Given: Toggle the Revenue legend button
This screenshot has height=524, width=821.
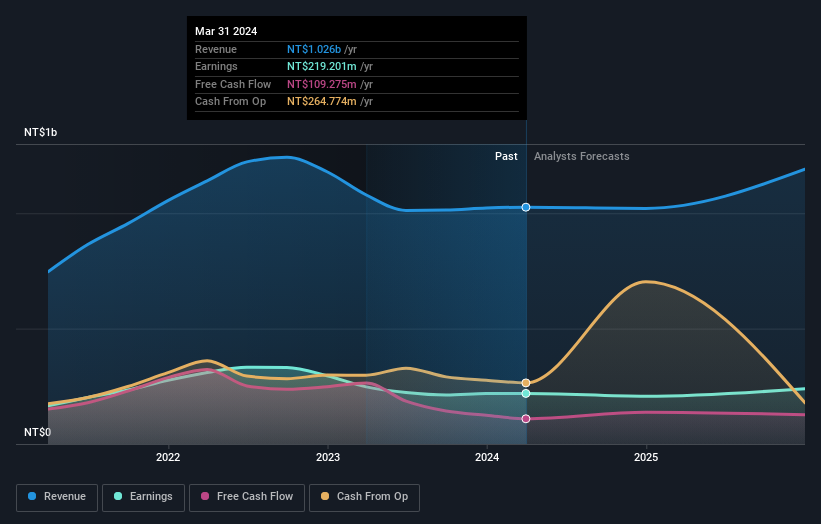Looking at the screenshot, I should coord(57,497).
